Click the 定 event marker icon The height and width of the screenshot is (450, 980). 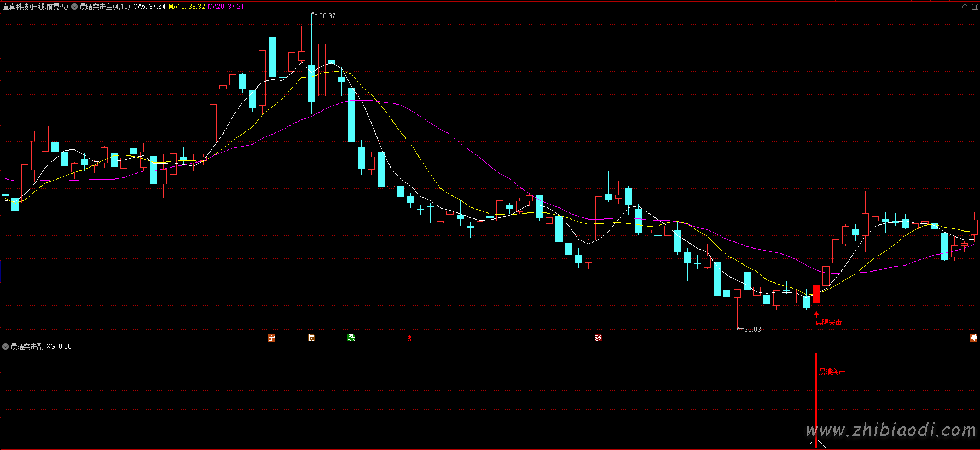[271, 338]
